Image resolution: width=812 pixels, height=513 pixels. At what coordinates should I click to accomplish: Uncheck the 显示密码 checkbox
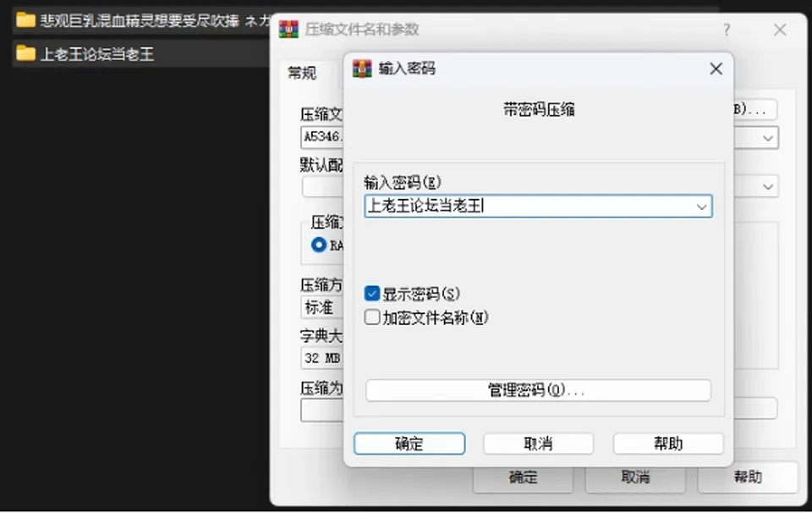[x=372, y=294]
